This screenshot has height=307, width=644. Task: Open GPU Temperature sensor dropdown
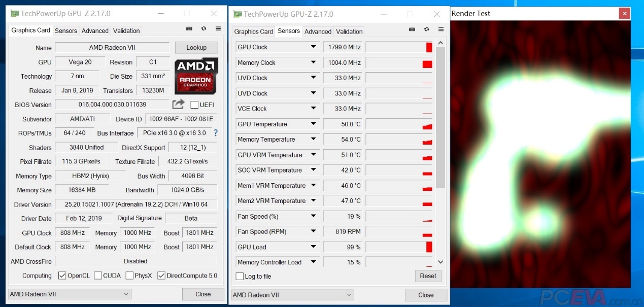tap(314, 124)
